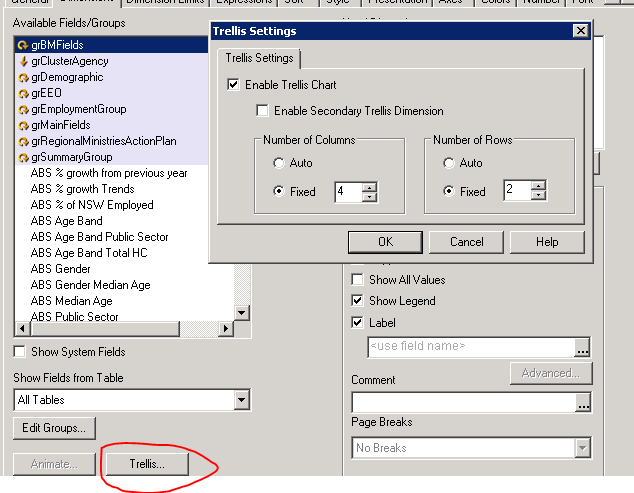Click the Advanced... button
Viewport: 634px width, 493px height.
[551, 373]
